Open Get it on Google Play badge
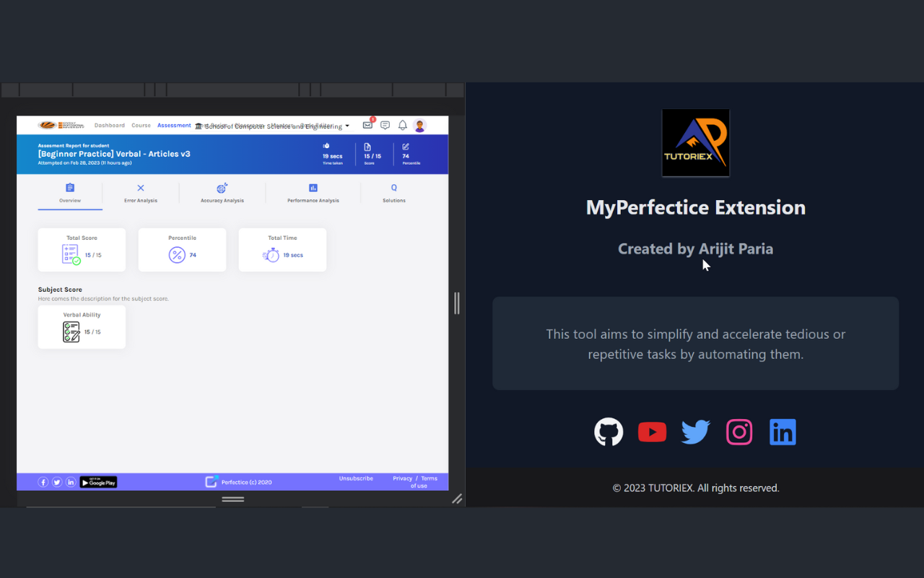924x578 pixels. pos(98,482)
